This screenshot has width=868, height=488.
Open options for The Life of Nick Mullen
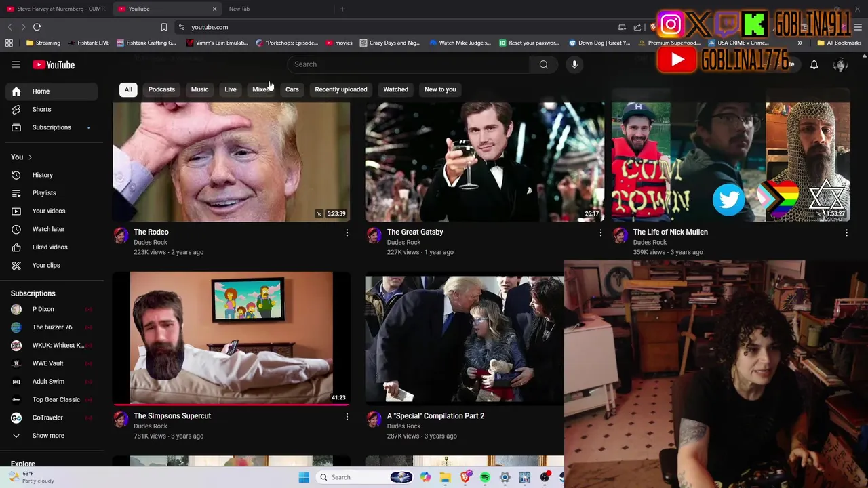coord(846,232)
